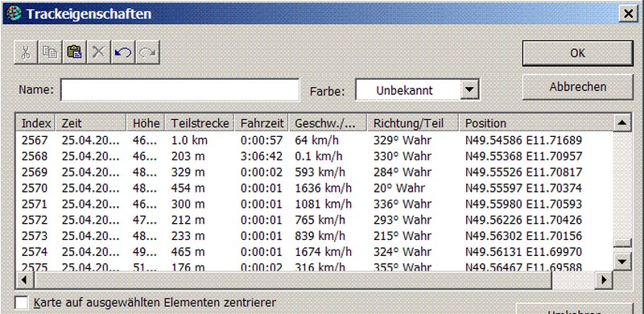Screen dimensions: 644x314
Task: Click the 1.0 km Teilstrecke cell
Action: coord(189,141)
